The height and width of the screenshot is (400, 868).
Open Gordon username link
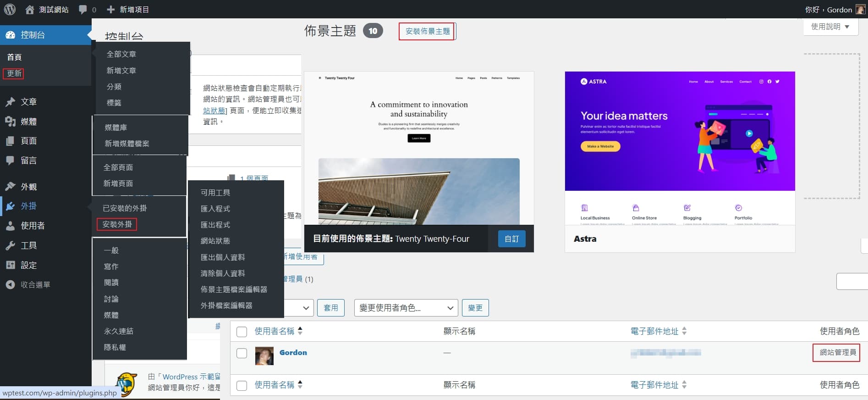point(293,352)
